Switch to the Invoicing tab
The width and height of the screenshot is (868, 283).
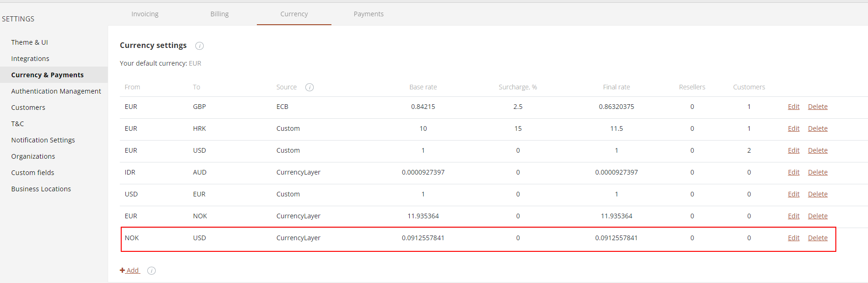(145, 14)
